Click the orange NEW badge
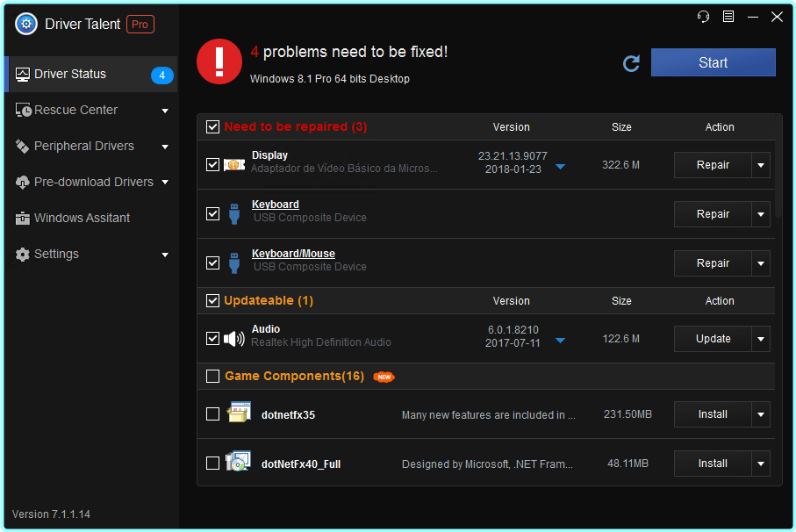This screenshot has height=532, width=796. (384, 377)
